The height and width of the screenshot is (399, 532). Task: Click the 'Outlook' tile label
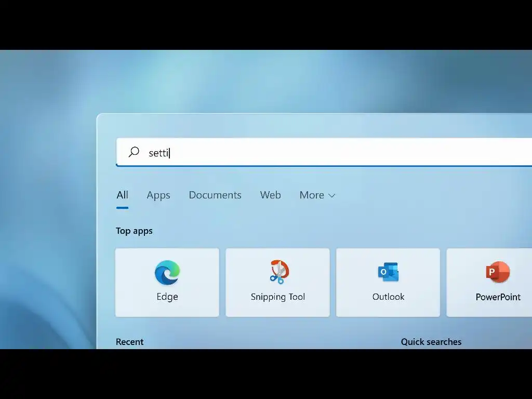tap(388, 297)
